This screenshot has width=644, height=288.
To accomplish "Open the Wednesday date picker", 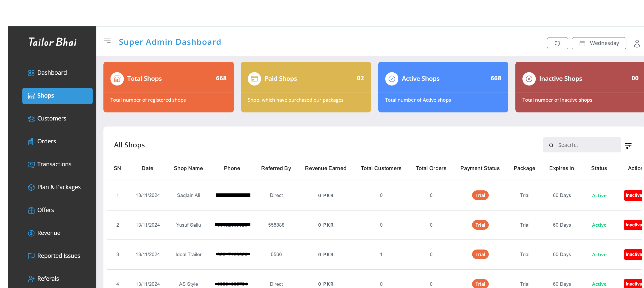I will tap(599, 43).
